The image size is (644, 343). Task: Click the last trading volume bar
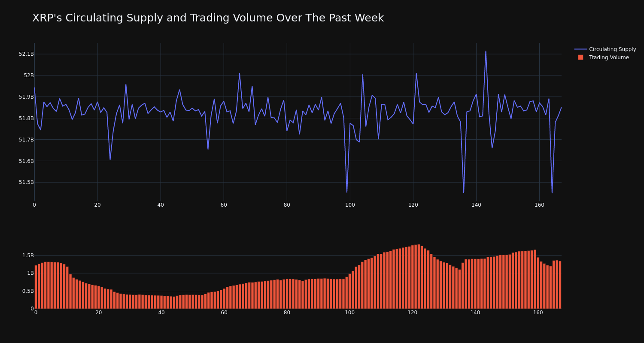click(x=560, y=285)
